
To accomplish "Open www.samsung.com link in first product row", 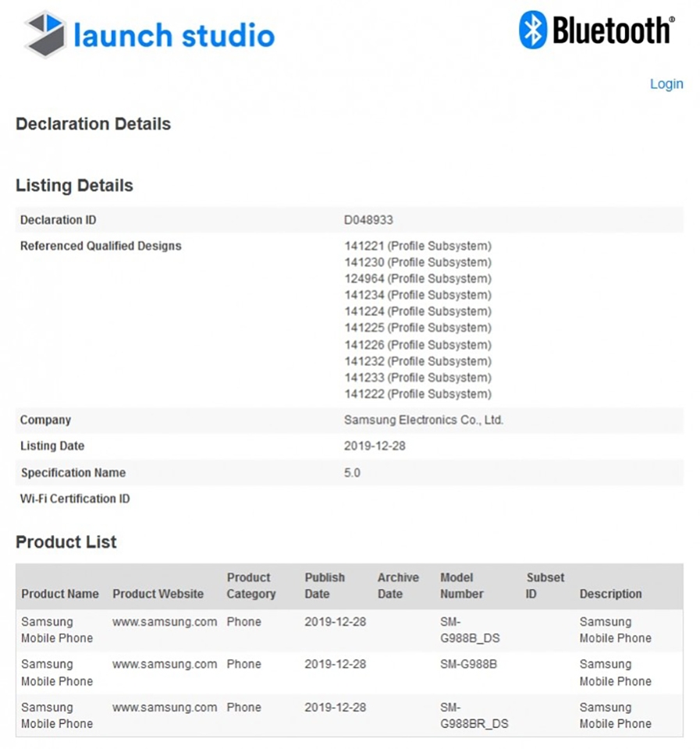I will pyautogui.click(x=165, y=622).
